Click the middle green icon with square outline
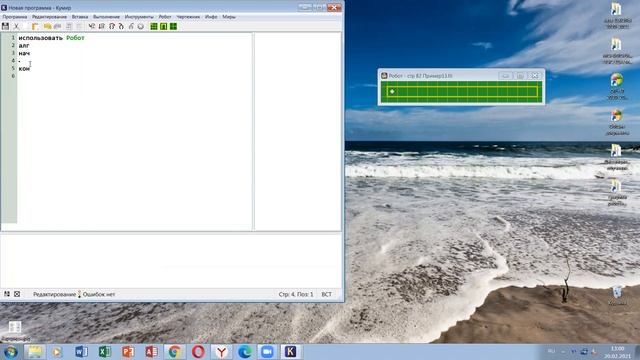 tap(164, 26)
